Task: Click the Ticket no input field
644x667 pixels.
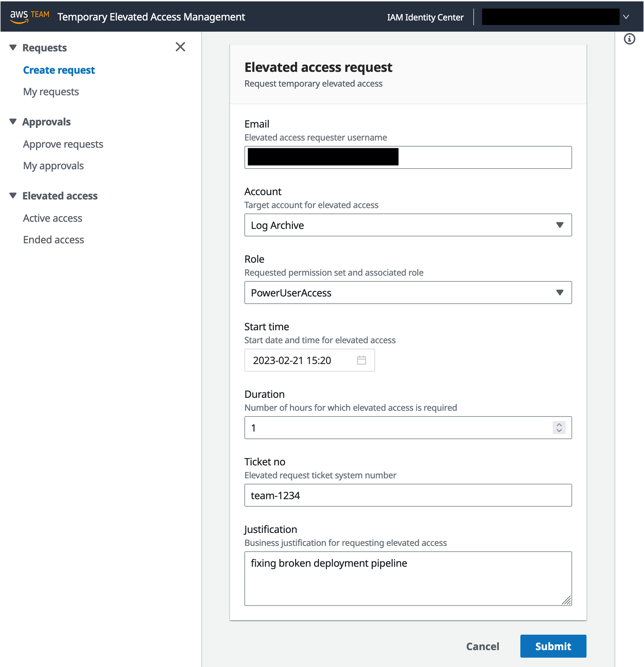Action: [x=408, y=495]
